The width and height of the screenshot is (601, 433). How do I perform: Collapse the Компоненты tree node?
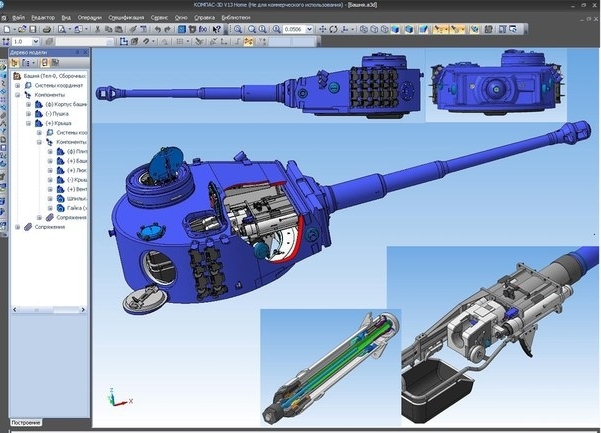tap(18, 94)
